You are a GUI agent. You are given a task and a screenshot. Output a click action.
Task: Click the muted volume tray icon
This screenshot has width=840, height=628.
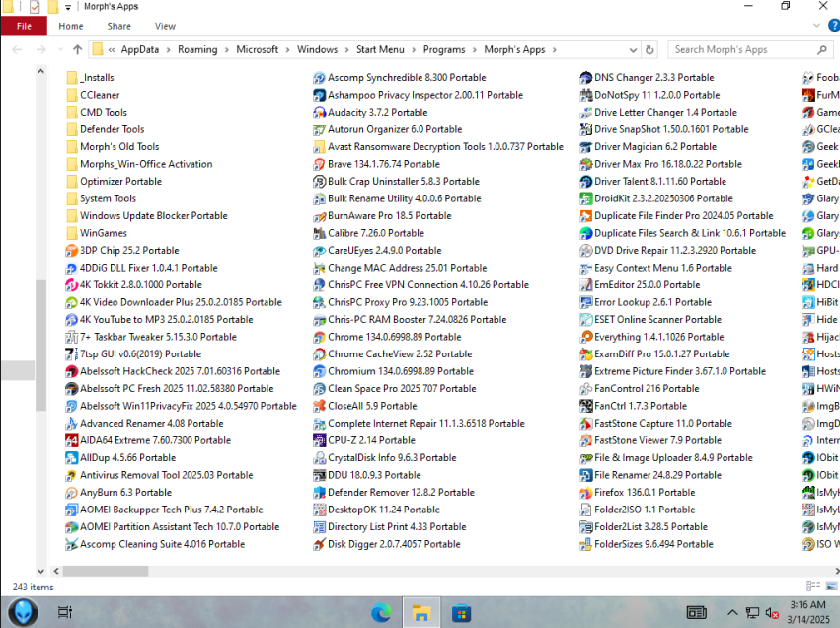tap(772, 613)
